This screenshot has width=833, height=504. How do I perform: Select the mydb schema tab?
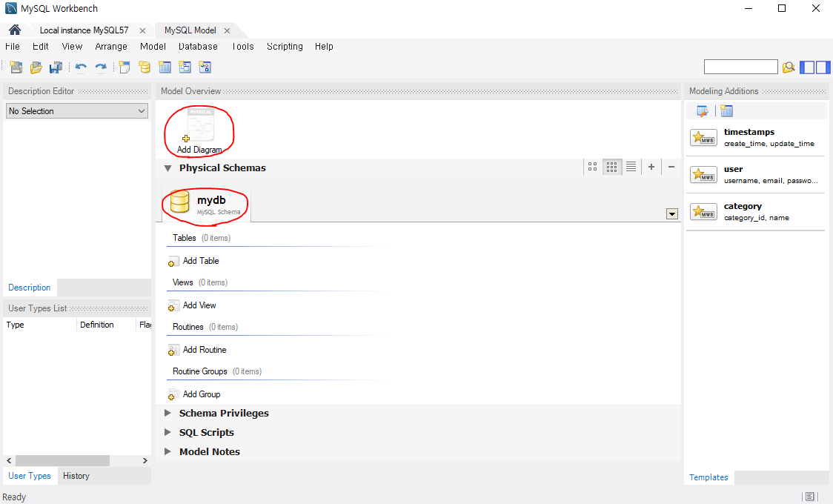pyautogui.click(x=206, y=204)
